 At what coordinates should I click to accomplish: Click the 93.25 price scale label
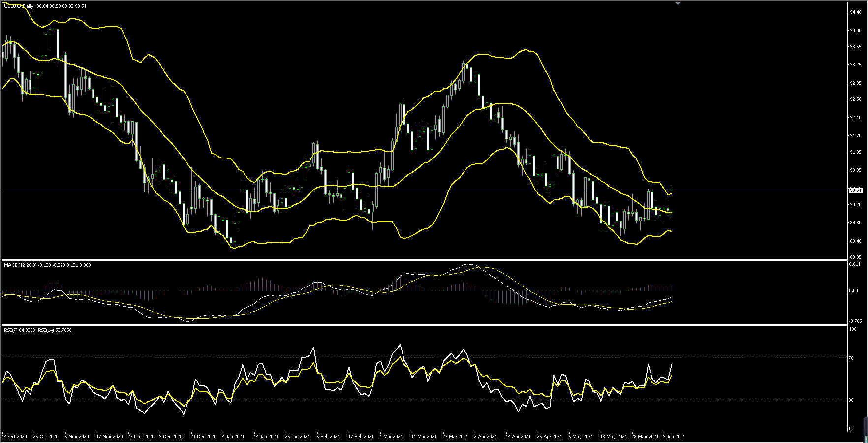point(855,65)
